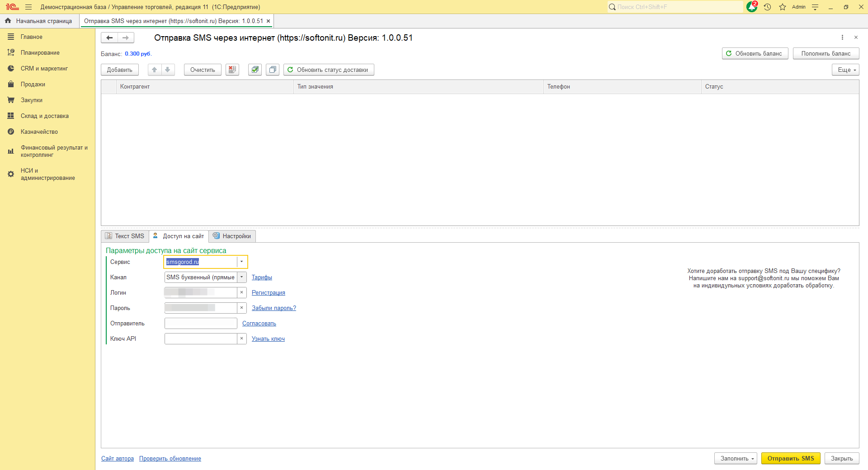The width and height of the screenshot is (868, 470).
Task: Open the Еще dropdown menu
Action: coord(845,70)
